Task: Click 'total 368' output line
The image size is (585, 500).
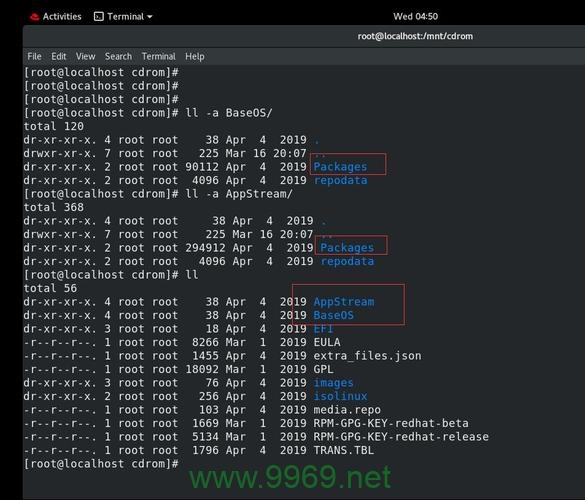Action: [54, 207]
